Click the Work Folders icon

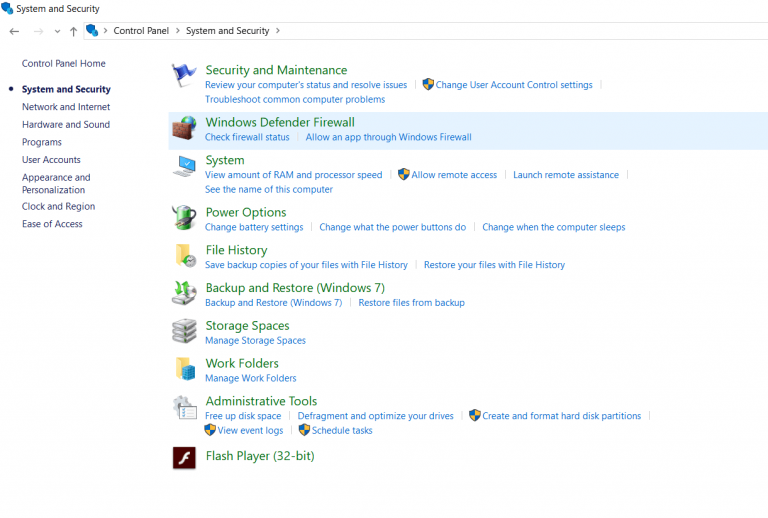coord(185,369)
